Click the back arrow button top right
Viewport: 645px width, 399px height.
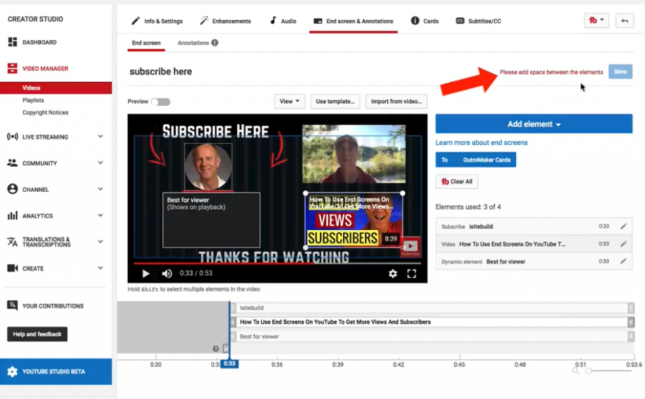pos(624,21)
